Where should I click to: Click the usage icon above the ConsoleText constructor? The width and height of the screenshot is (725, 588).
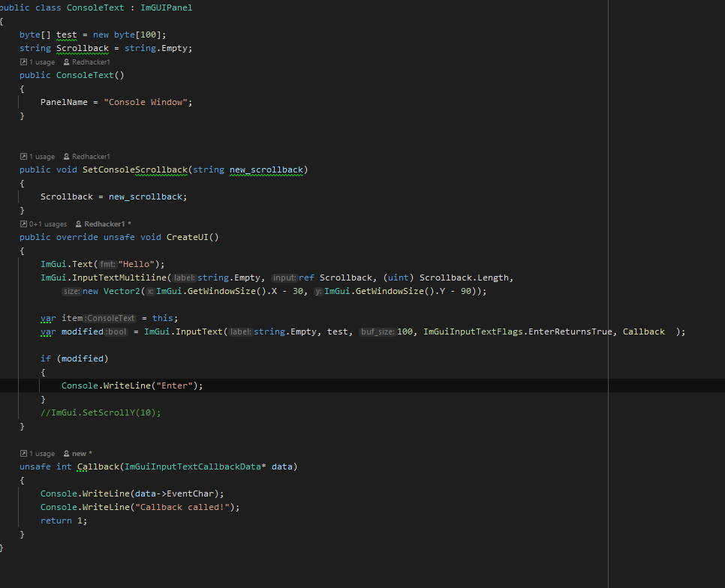pos(23,62)
